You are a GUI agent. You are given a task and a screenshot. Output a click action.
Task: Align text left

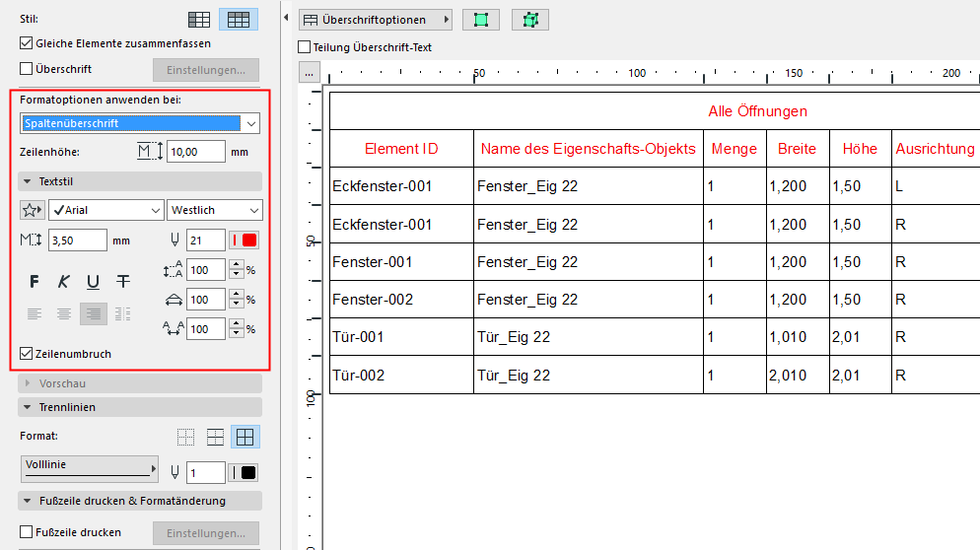[x=35, y=313]
